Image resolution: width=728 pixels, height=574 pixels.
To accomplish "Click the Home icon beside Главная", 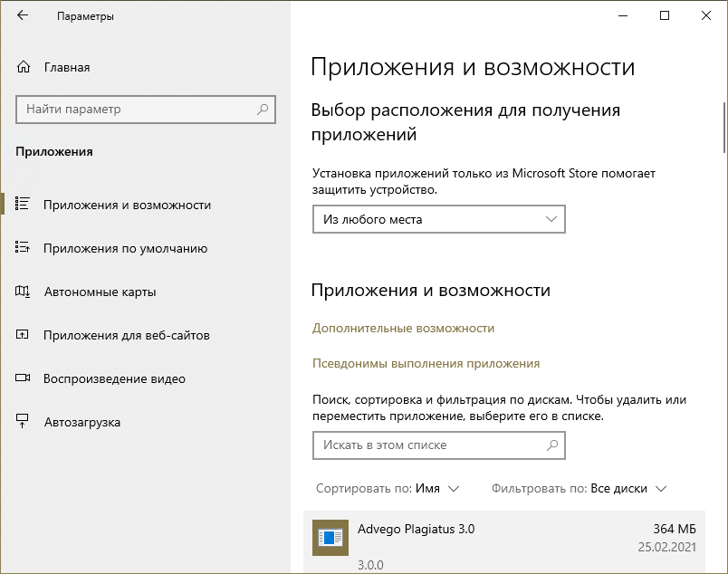I will (x=24, y=67).
